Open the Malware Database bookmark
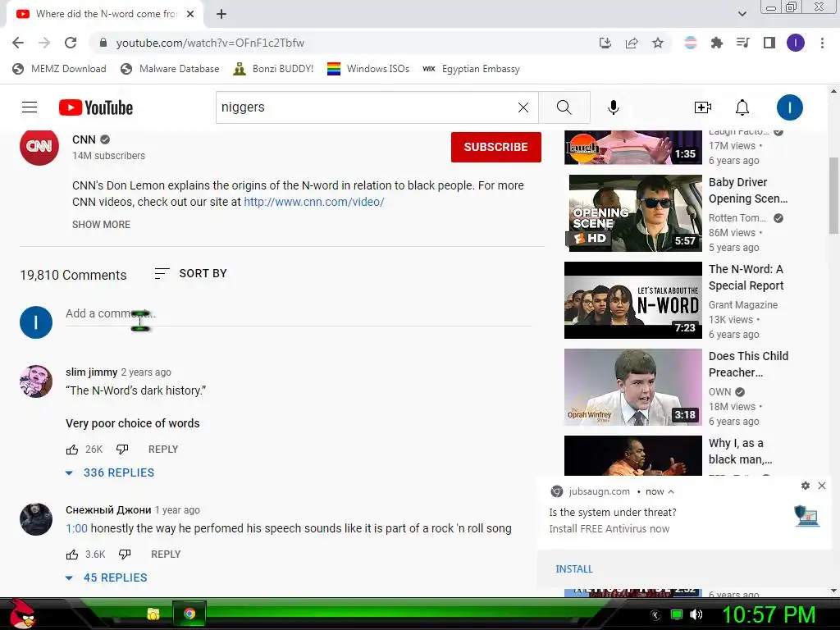 point(171,69)
